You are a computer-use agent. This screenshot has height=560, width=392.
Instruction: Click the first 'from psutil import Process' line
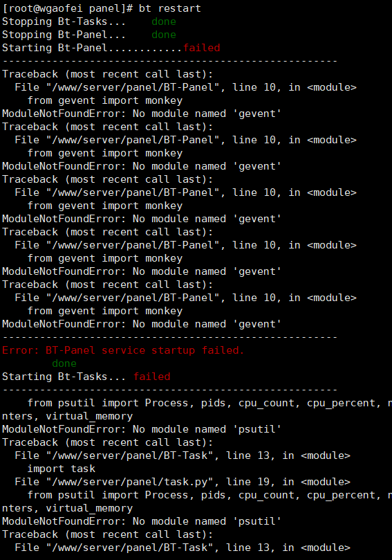pos(209,403)
